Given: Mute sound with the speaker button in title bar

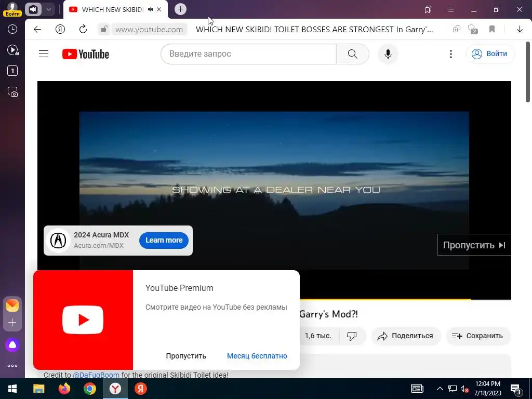Looking at the screenshot, I should (x=33, y=9).
